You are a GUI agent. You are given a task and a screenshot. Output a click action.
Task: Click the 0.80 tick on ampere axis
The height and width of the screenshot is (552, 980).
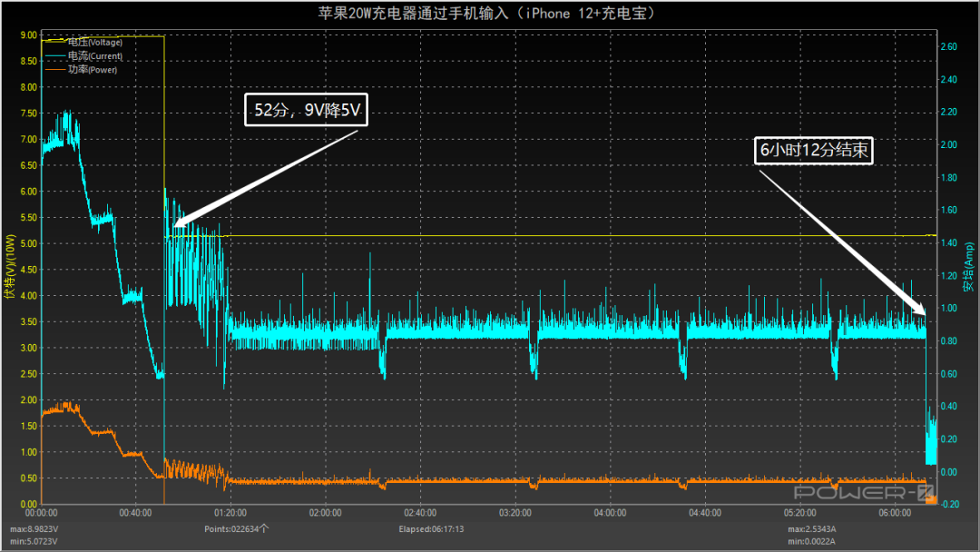click(949, 340)
